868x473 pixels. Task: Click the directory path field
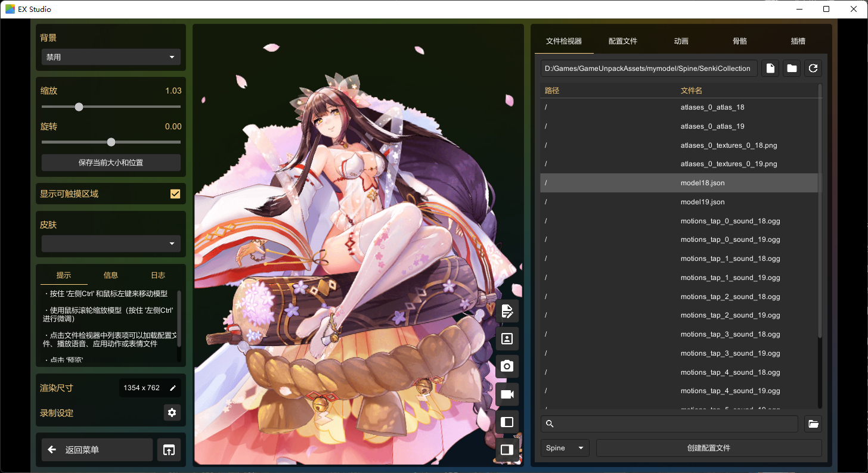pyautogui.click(x=649, y=69)
